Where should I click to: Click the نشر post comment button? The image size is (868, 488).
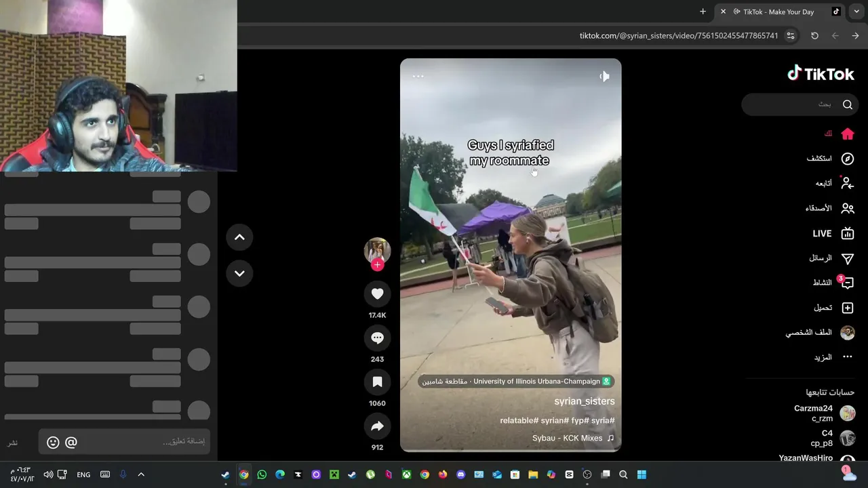[x=13, y=443]
